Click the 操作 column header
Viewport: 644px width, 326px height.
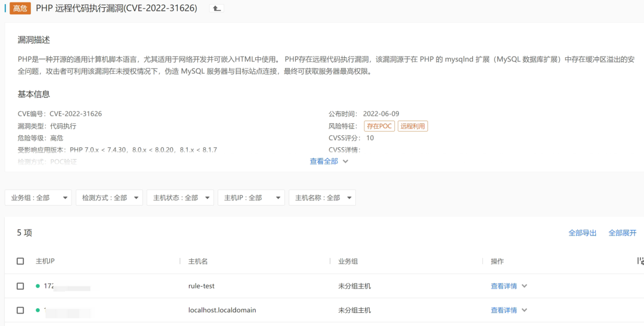click(497, 261)
